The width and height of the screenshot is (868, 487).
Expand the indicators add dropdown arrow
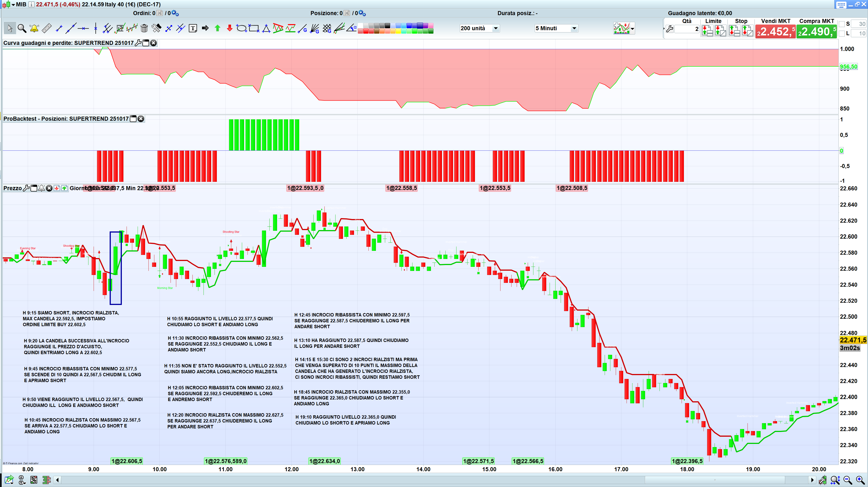pyautogui.click(x=632, y=29)
